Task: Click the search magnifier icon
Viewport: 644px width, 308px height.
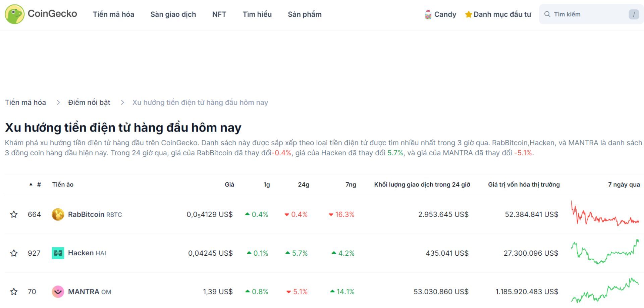Action: [547, 14]
